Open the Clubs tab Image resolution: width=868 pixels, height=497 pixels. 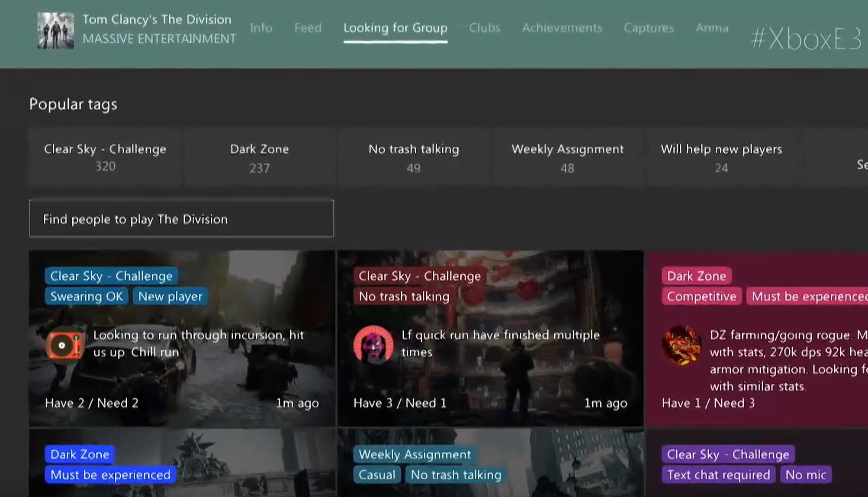tap(484, 28)
